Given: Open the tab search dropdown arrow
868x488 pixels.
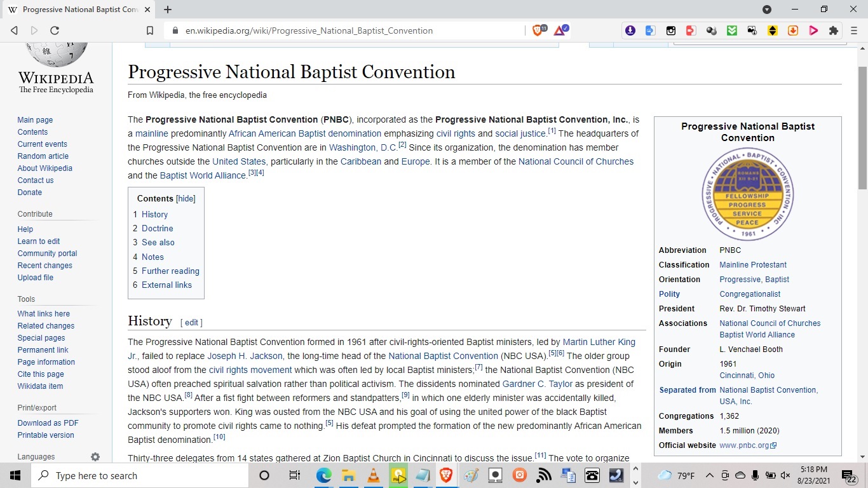Looking at the screenshot, I should (767, 10).
